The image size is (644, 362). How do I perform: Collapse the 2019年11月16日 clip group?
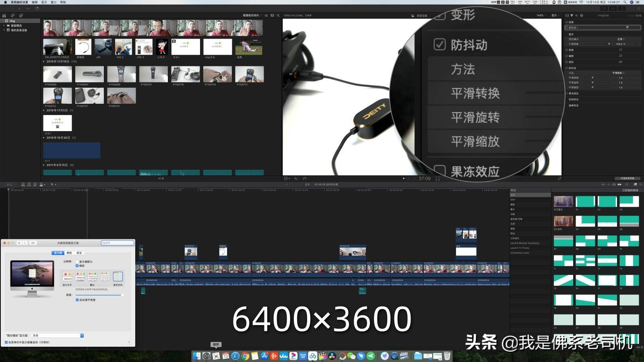tap(43, 62)
